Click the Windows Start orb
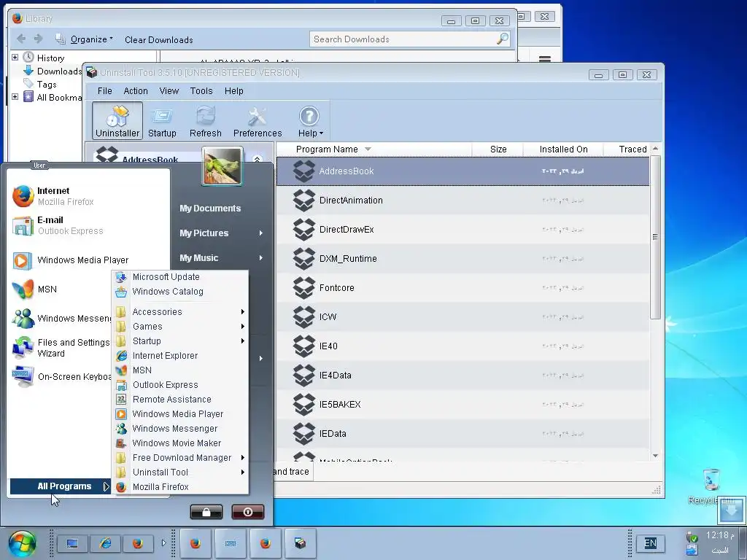The image size is (747, 560). pos(23,544)
